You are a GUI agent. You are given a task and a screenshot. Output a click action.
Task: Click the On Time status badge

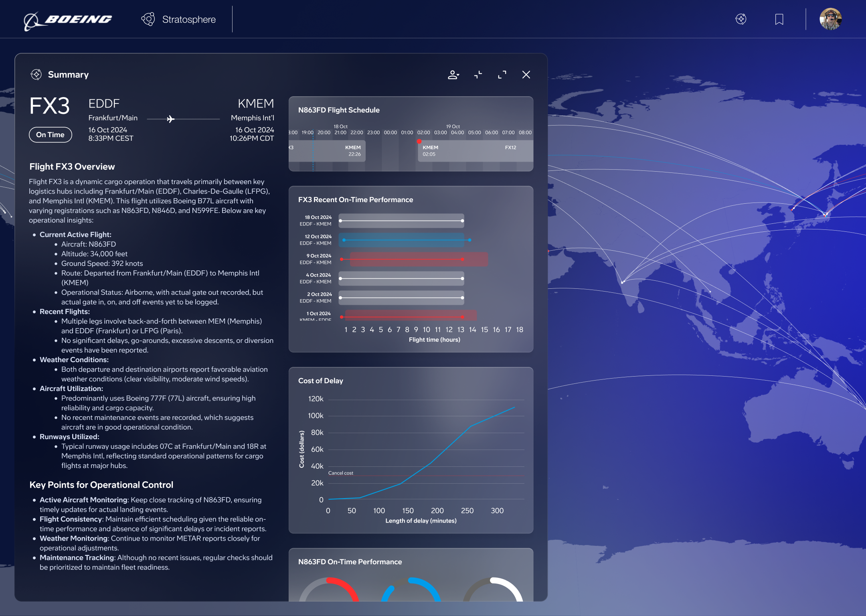(51, 135)
